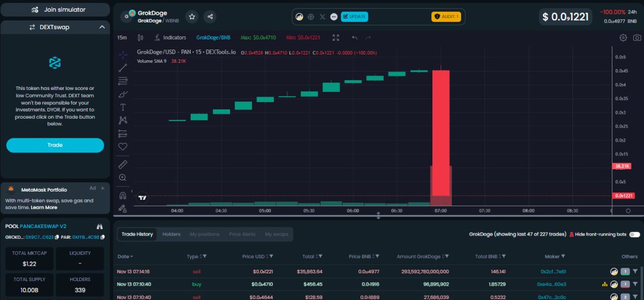The image size is (644, 300).
Task: Take chart snapshot with camera icon
Action: pyautogui.click(x=637, y=38)
